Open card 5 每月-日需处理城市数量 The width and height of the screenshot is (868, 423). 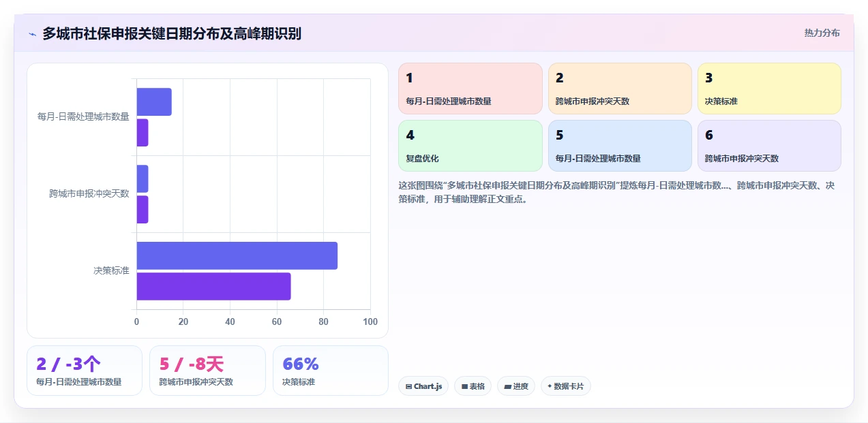(620, 146)
